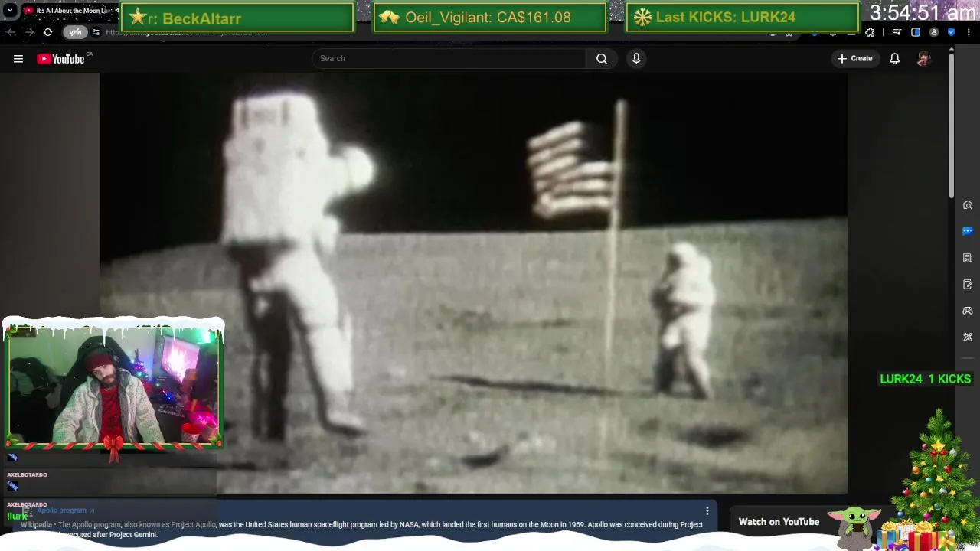Open browser three-dot main menu
Viewport: 980px width, 551px height.
pos(969,32)
